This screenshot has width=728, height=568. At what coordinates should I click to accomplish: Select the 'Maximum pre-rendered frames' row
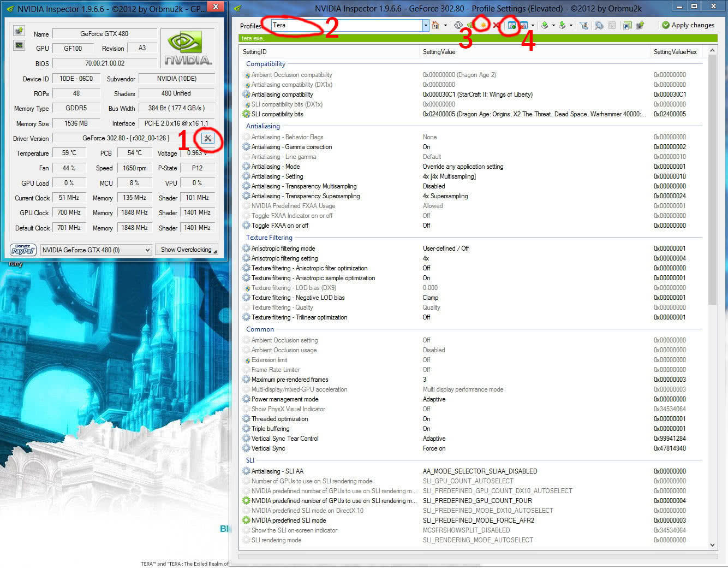tap(473, 380)
